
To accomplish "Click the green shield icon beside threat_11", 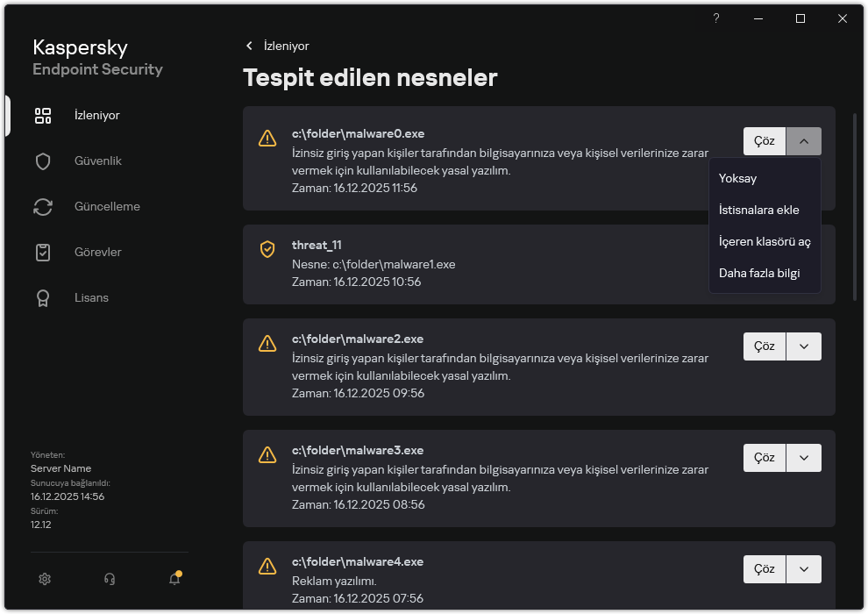I will click(267, 250).
